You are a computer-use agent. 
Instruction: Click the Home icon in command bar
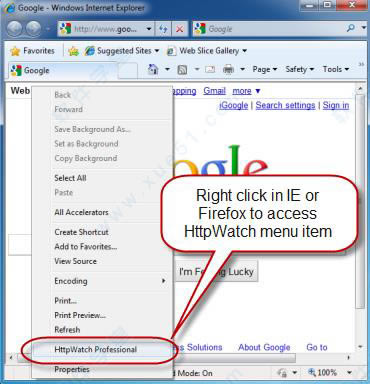(x=153, y=69)
